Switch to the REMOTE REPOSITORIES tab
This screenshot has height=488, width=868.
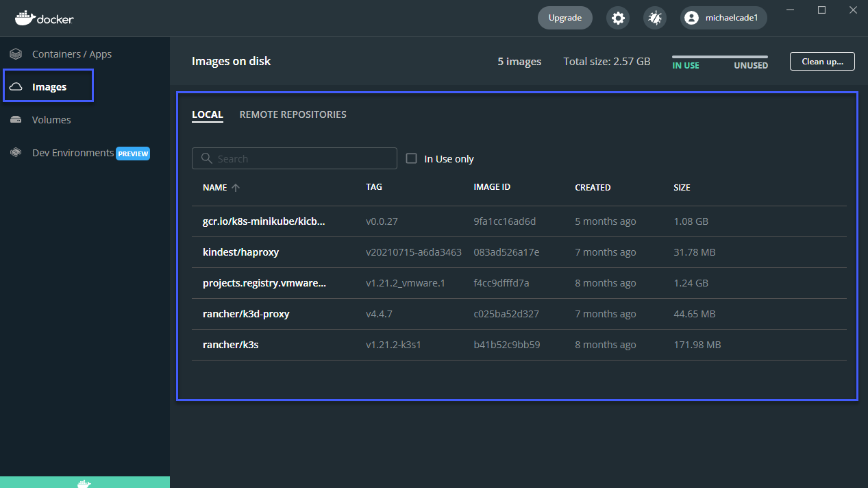pos(293,114)
